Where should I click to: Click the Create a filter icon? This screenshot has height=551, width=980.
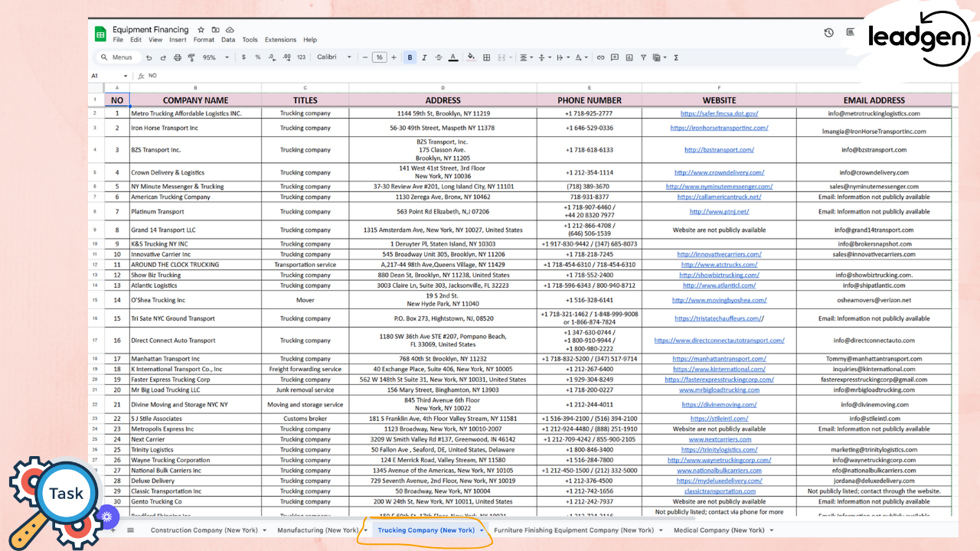tap(643, 57)
